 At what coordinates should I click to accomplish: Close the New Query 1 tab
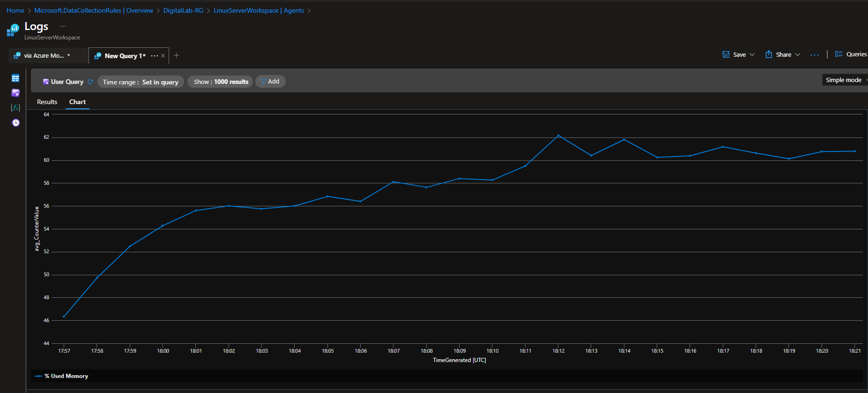click(163, 56)
